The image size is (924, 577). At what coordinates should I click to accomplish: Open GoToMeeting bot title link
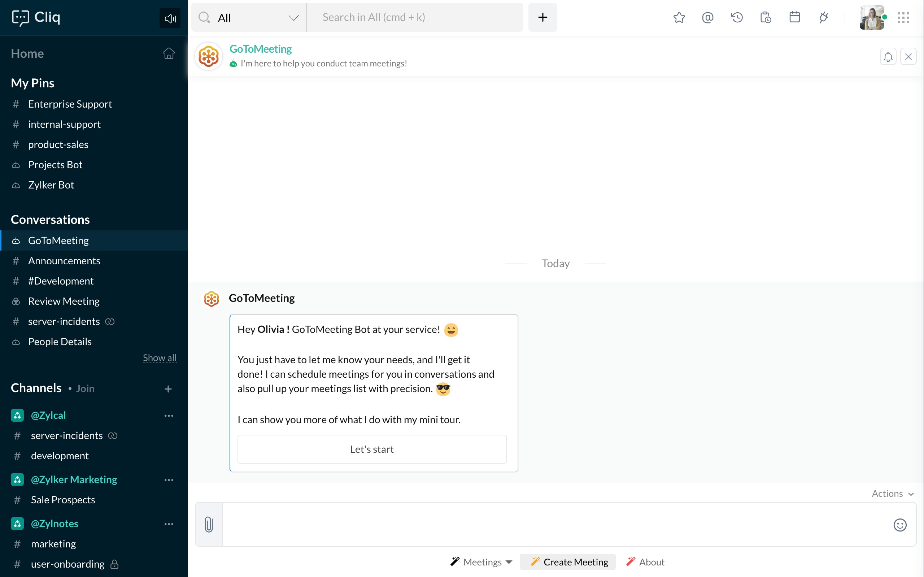pyautogui.click(x=261, y=49)
